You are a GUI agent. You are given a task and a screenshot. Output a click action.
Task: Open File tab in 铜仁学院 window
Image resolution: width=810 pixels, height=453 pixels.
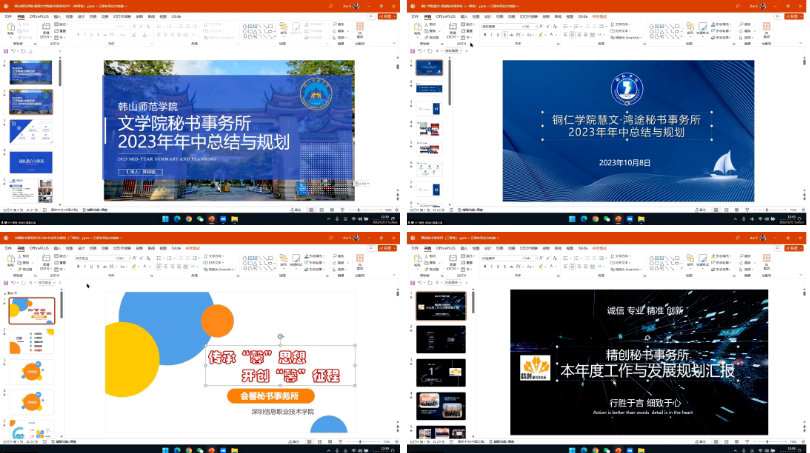(x=415, y=17)
